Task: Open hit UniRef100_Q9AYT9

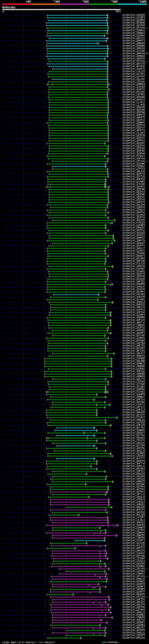Action: pos(133,240)
